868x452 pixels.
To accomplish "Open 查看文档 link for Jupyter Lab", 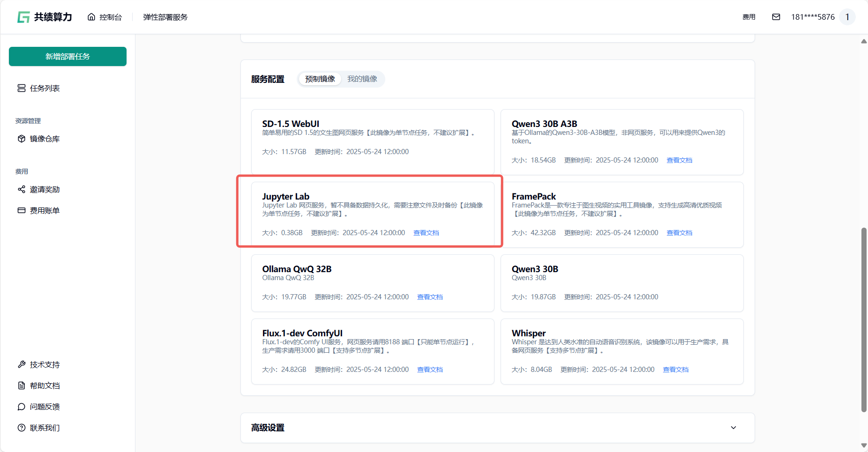I will 426,233.
